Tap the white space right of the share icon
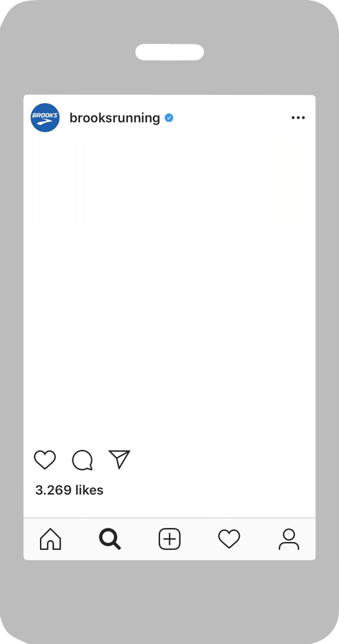Image resolution: width=339 pixels, height=644 pixels. click(x=222, y=459)
